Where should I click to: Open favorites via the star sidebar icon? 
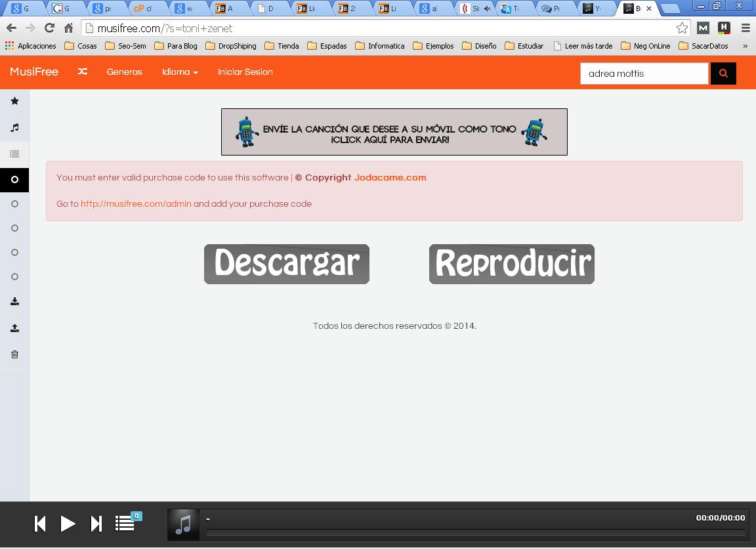click(x=14, y=101)
